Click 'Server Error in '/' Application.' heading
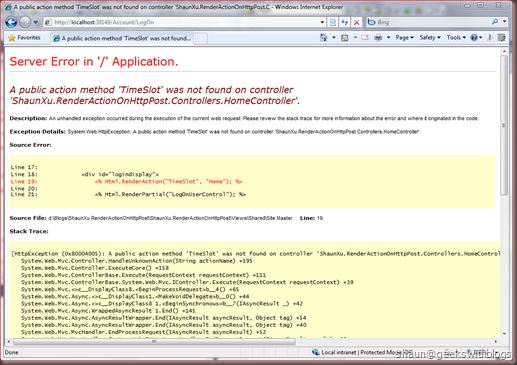The height and width of the screenshot is (365, 517). [x=94, y=62]
